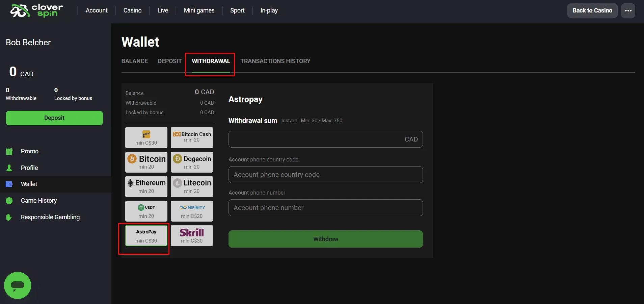
Task: Select AstroPay withdrawal tile
Action: pos(146,235)
